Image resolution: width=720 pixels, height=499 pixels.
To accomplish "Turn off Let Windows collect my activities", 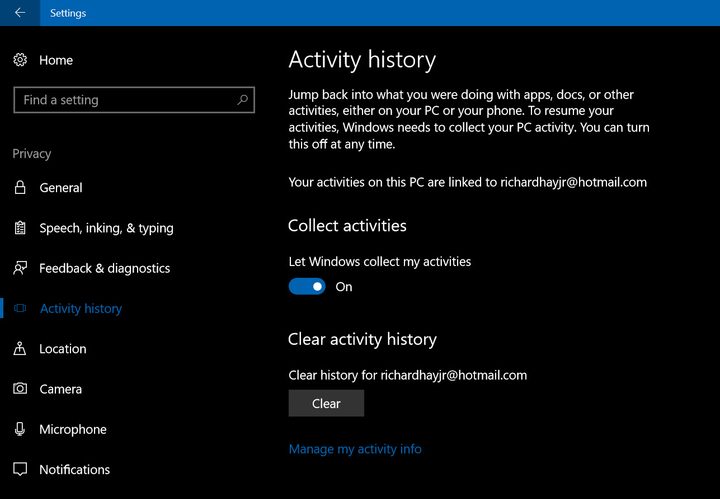I will (307, 286).
